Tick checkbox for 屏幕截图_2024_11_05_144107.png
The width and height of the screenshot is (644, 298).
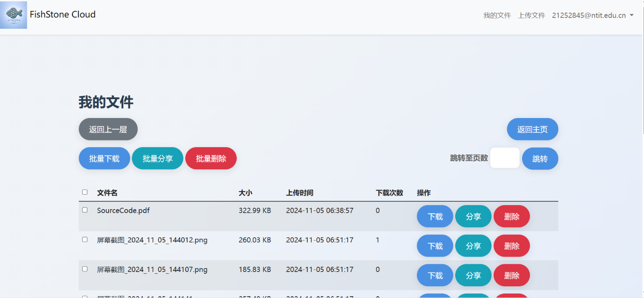pyautogui.click(x=85, y=269)
